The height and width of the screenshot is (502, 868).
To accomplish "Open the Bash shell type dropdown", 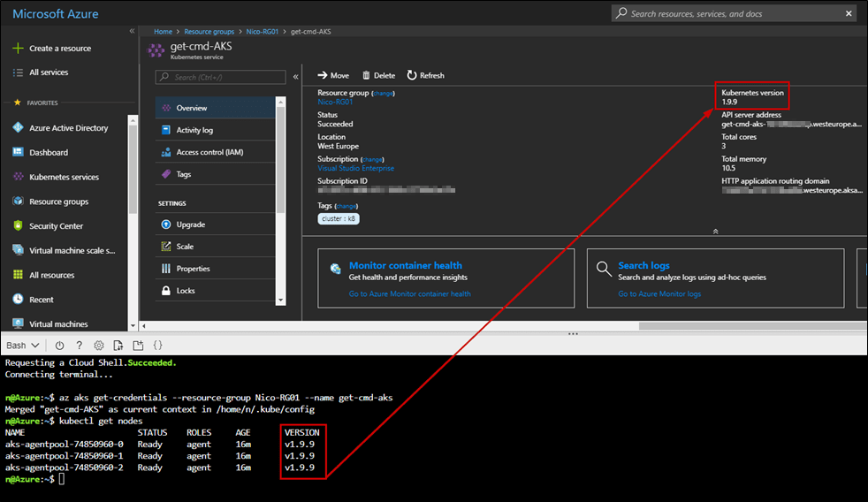I will (22, 346).
